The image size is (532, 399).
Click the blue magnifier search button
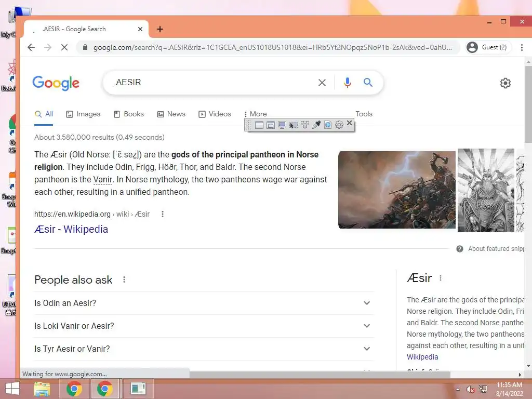coord(368,82)
